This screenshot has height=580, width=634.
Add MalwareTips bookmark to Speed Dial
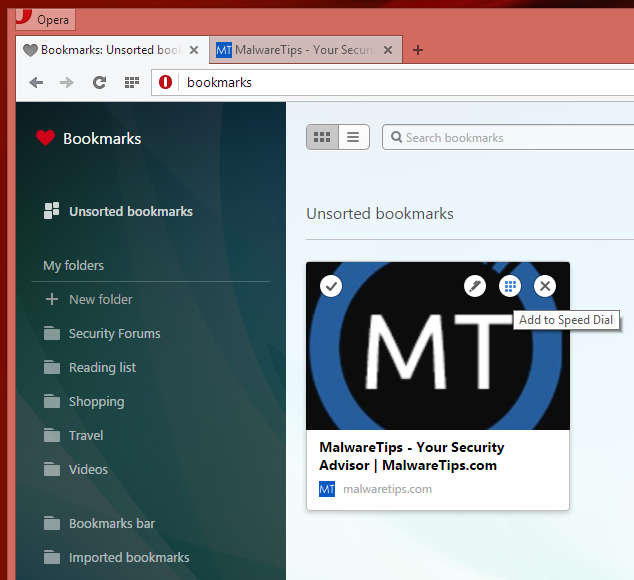(x=510, y=286)
